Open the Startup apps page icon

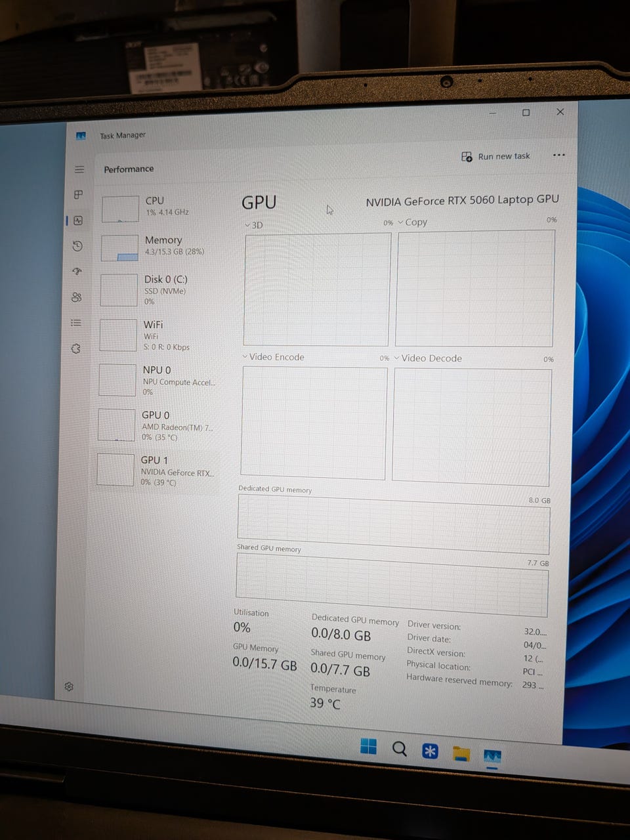pos(77,272)
